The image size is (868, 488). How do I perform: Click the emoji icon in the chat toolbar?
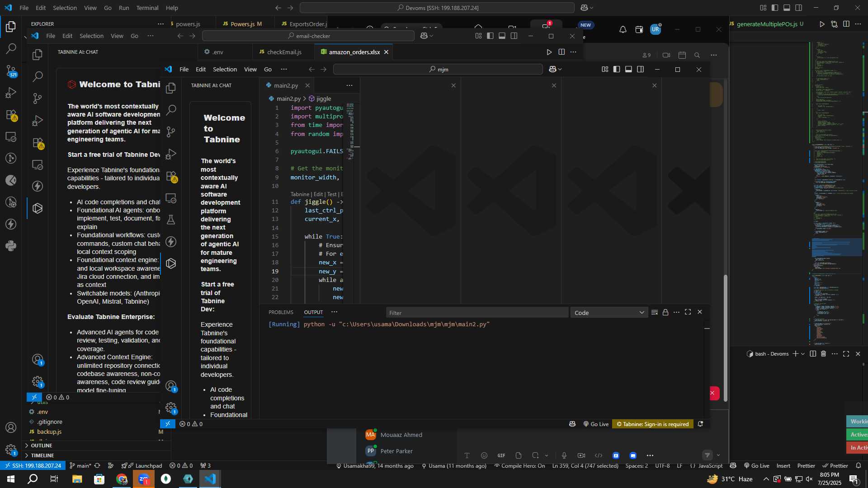pos(484,455)
